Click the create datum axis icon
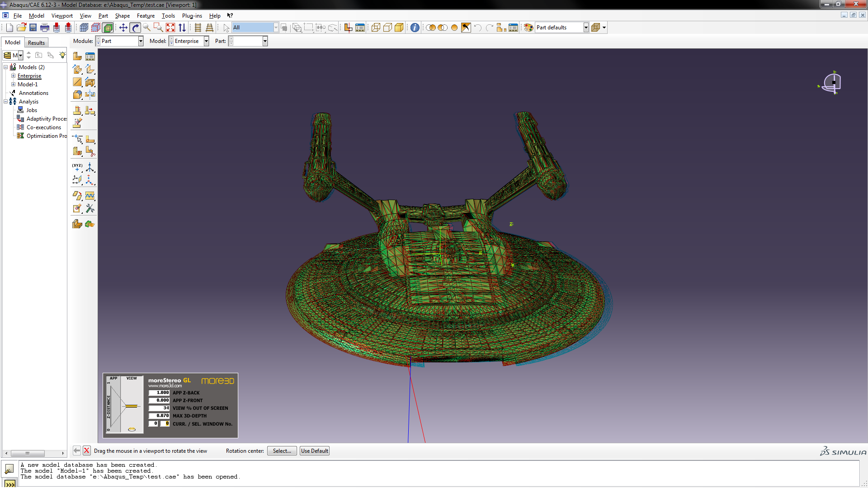The width and height of the screenshot is (868, 488). pyautogui.click(x=90, y=168)
